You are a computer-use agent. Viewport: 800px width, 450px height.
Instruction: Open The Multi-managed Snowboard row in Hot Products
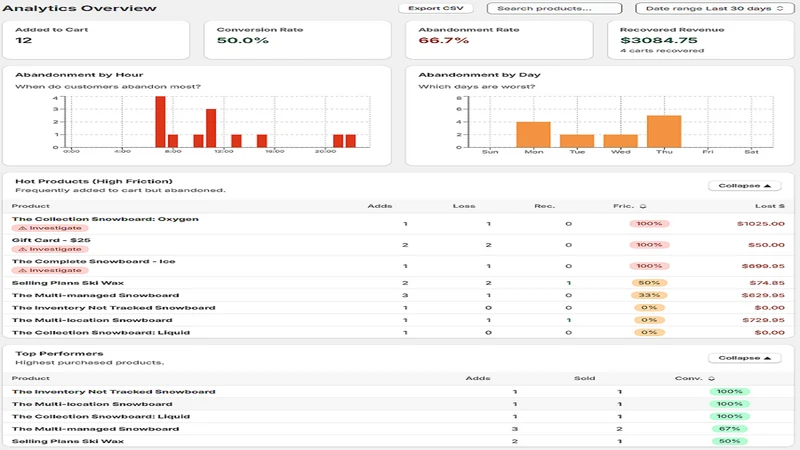coord(398,295)
